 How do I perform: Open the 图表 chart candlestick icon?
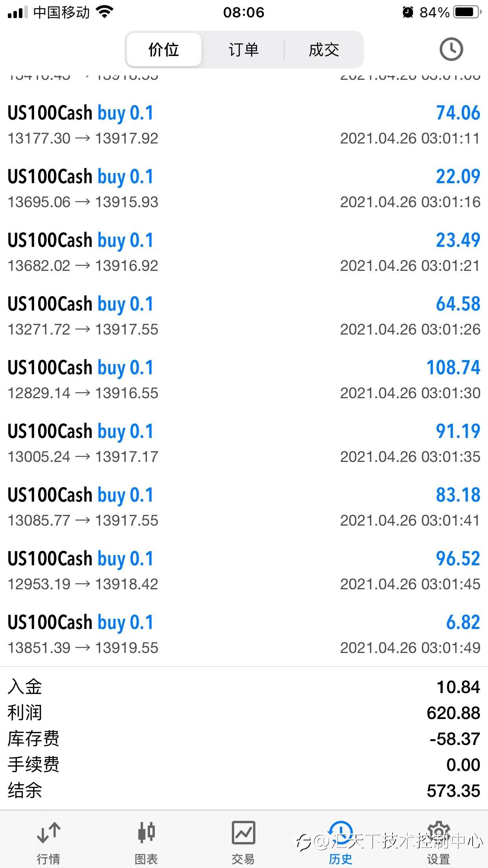[146, 833]
